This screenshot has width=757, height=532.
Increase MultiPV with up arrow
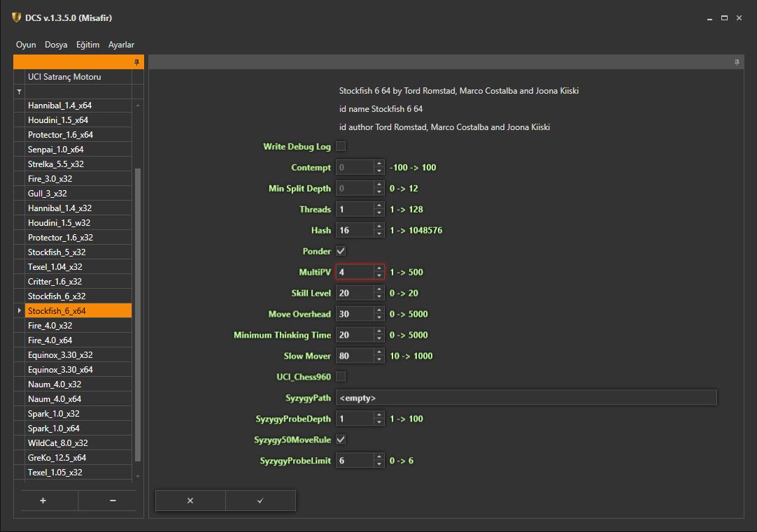(x=379, y=268)
